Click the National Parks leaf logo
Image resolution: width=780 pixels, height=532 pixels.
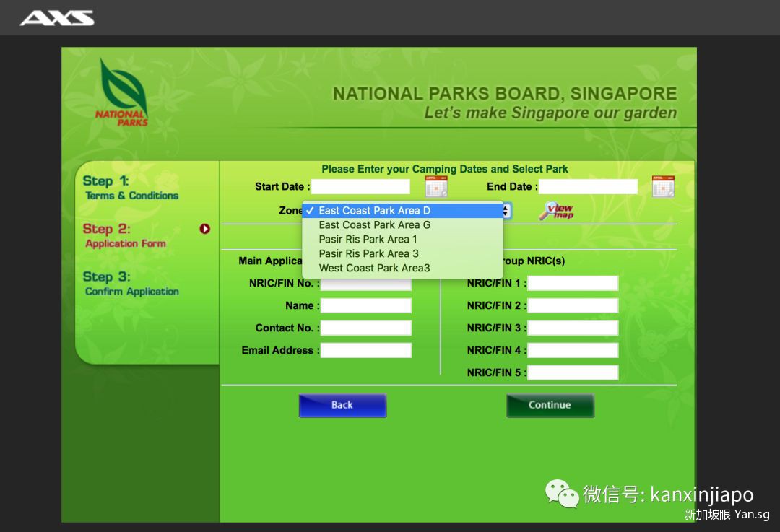122,92
